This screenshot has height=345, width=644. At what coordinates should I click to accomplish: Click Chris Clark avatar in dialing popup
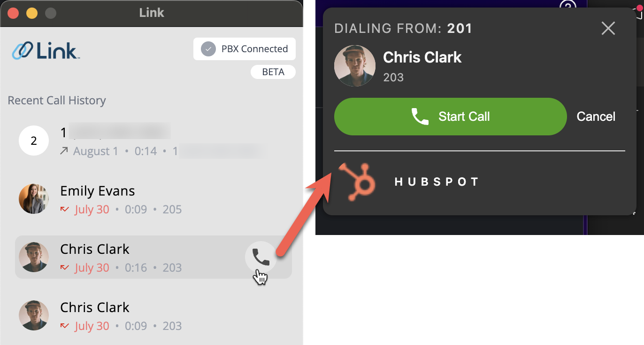tap(355, 66)
